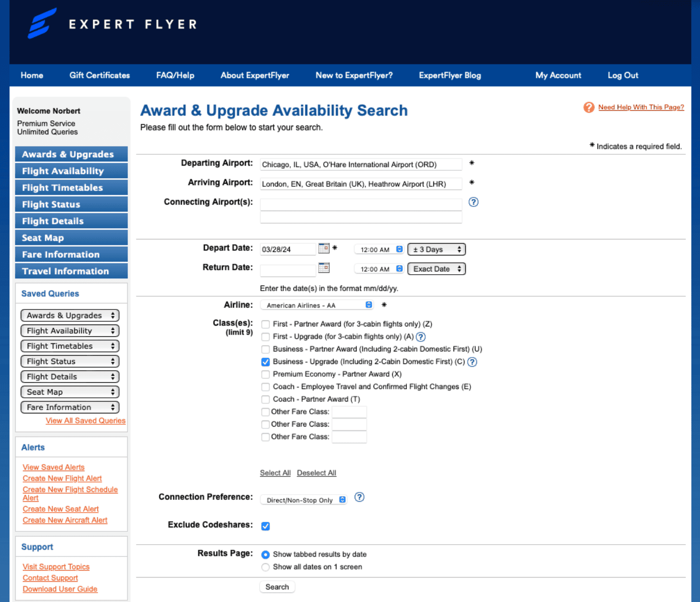
Task: Change the ± 3 Days selector
Action: tap(436, 249)
